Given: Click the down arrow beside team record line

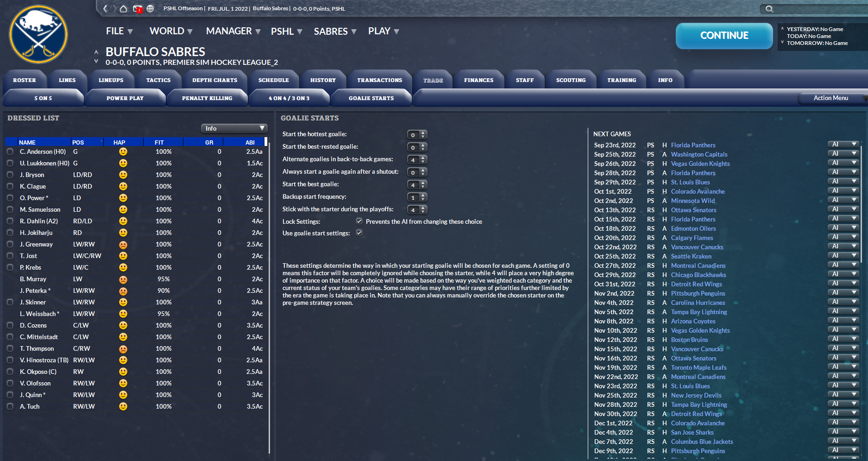Looking at the screenshot, I should point(96,61).
